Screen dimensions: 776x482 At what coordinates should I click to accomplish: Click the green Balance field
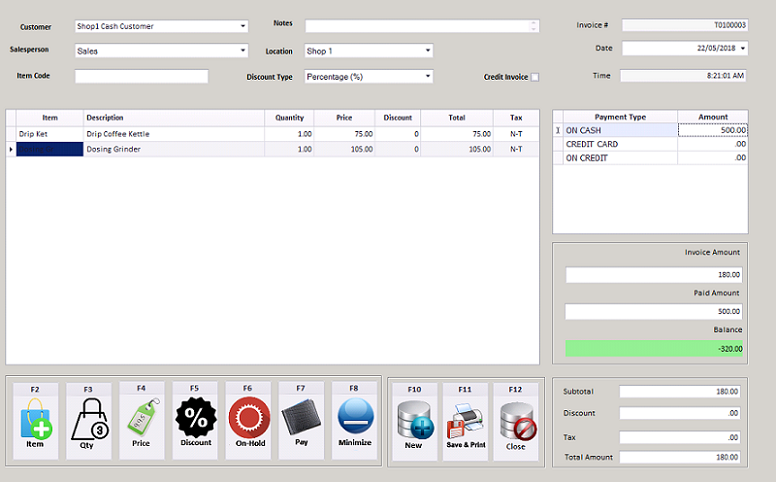coord(654,348)
